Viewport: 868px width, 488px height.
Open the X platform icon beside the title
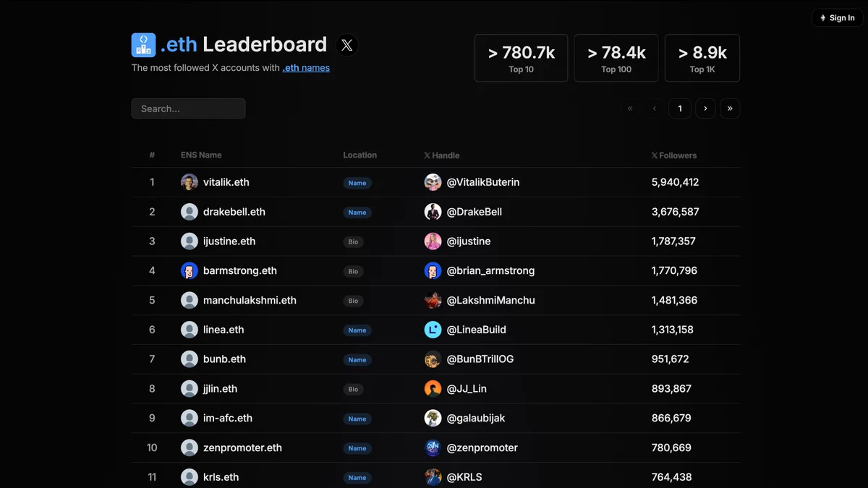[x=347, y=46]
